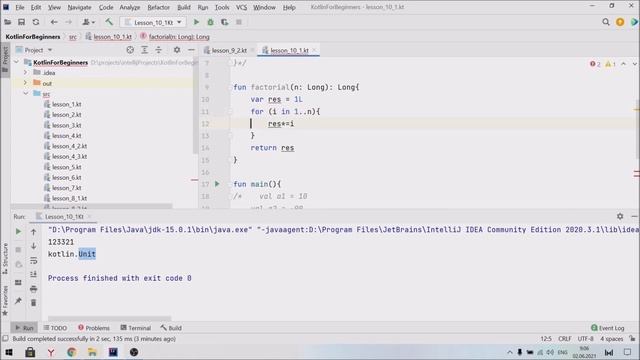Open Run panel settings gear

point(620,216)
